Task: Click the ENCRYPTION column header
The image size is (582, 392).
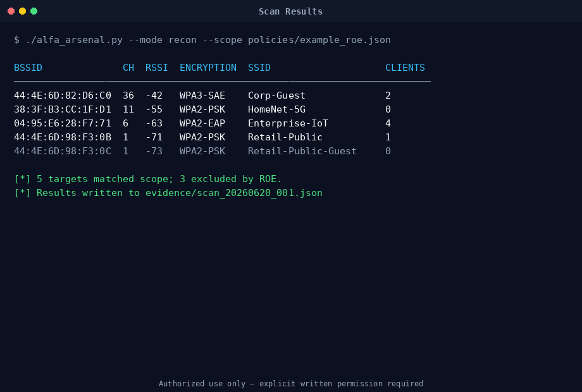Action: (208, 68)
